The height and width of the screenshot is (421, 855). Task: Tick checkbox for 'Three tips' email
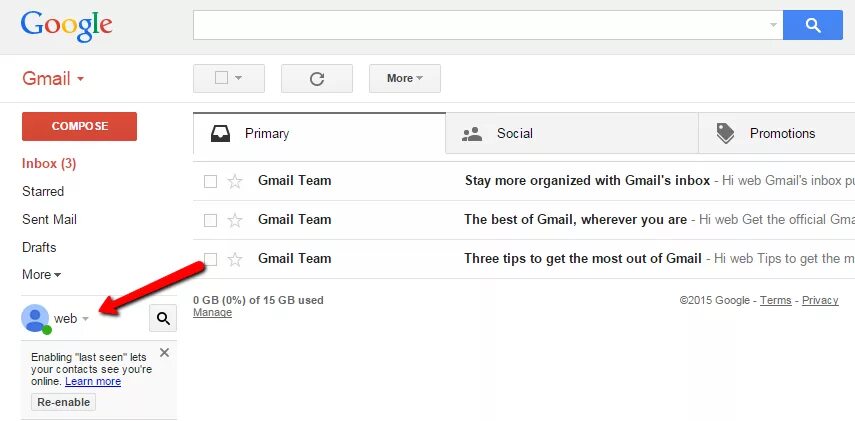click(210, 259)
